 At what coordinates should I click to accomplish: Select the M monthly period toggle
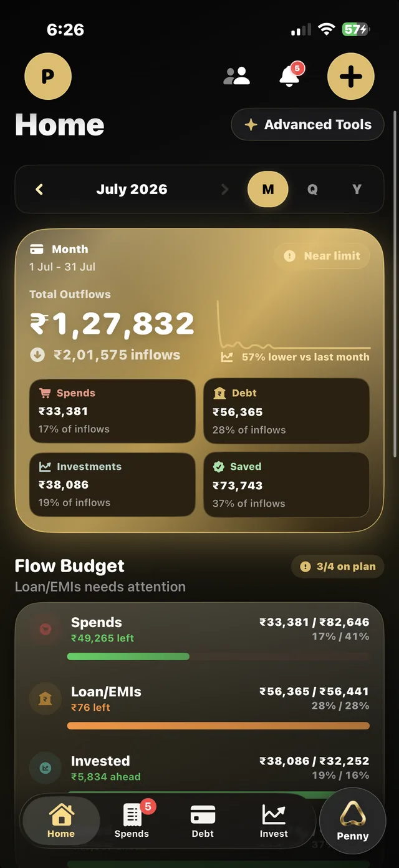coord(268,189)
